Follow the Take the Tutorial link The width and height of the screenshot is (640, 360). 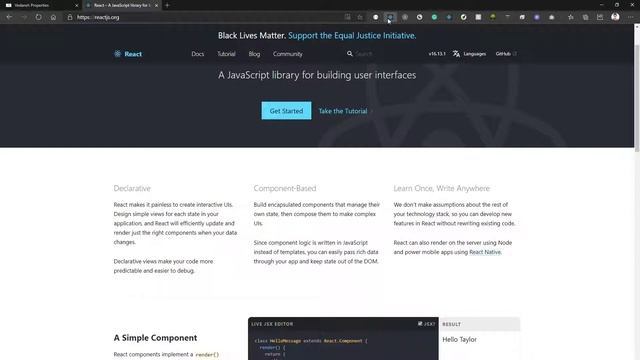click(x=343, y=111)
